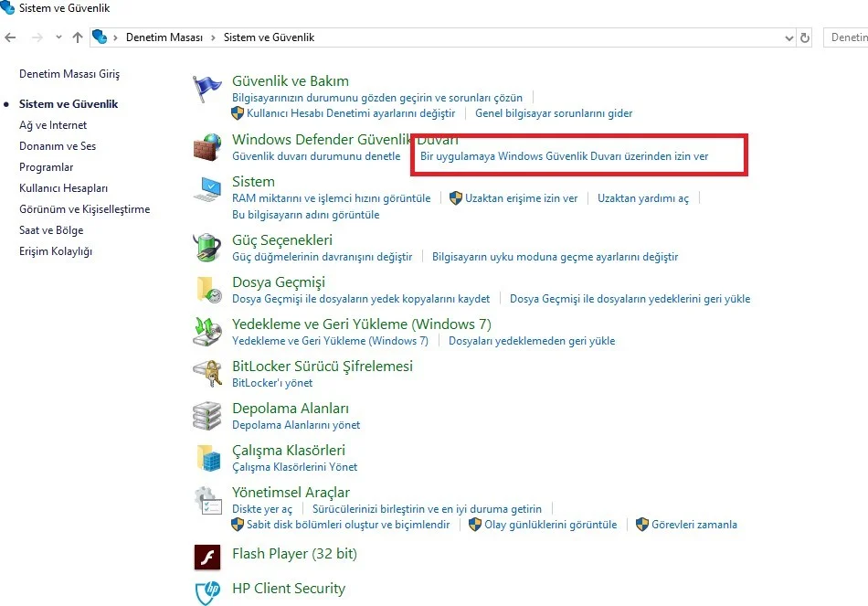Viewport: 868px width, 606px height.
Task: Open the Windows Defender firewall brick icon
Action: (x=207, y=147)
